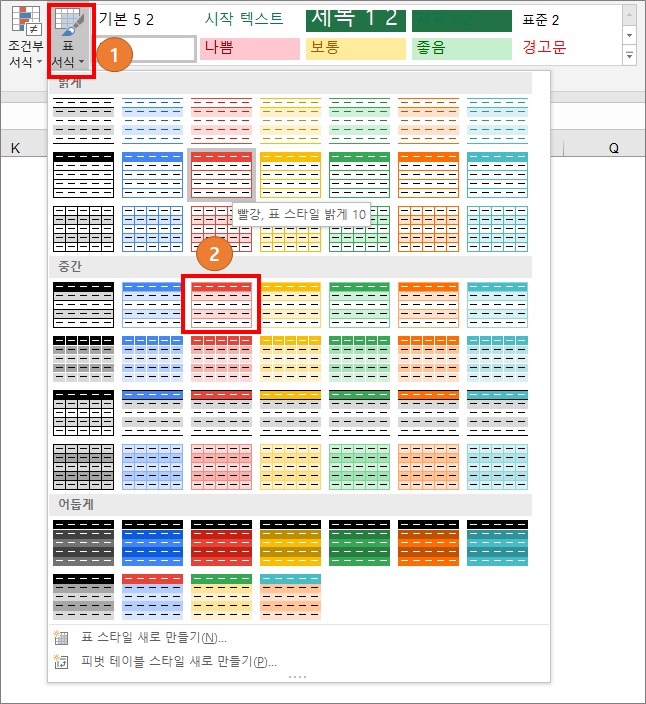Image resolution: width=646 pixels, height=704 pixels.
Task: Select the black-header light table style with outline
Action: 83,175
